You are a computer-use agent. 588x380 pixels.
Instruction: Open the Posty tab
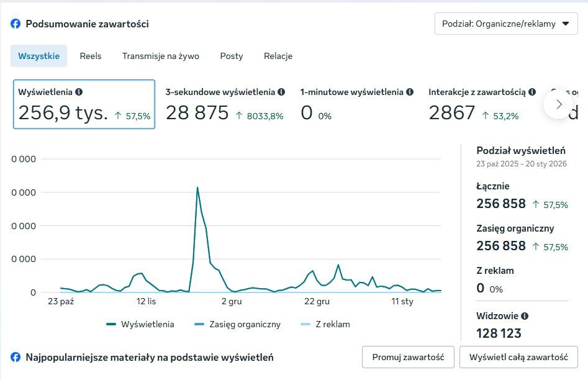(x=232, y=56)
